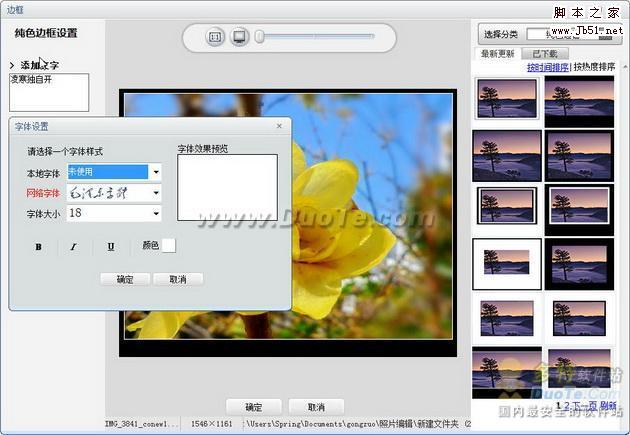
Task: Click the zoom slider handle
Action: [260, 37]
